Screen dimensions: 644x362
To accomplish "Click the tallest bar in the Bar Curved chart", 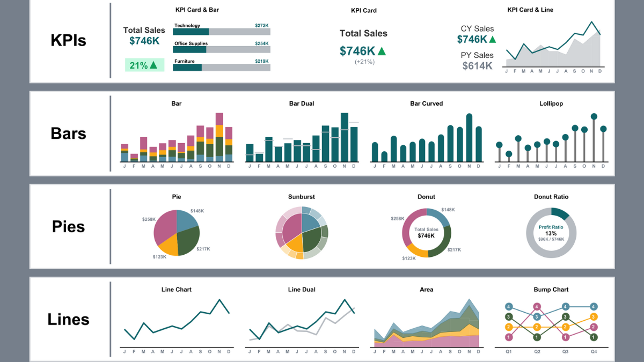I will [470, 138].
